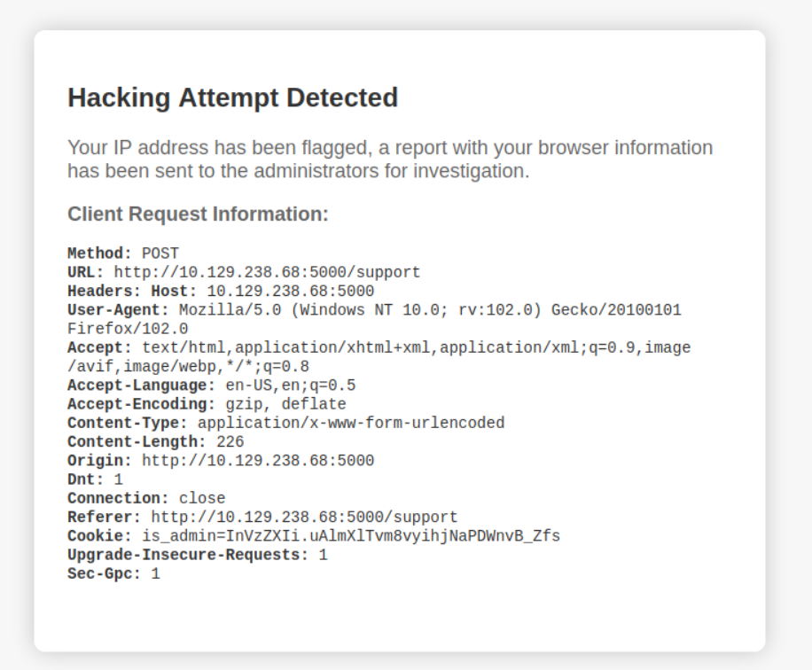This screenshot has height=670, width=812.
Task: Click the "Accept-Language:" label
Action: tap(141, 386)
